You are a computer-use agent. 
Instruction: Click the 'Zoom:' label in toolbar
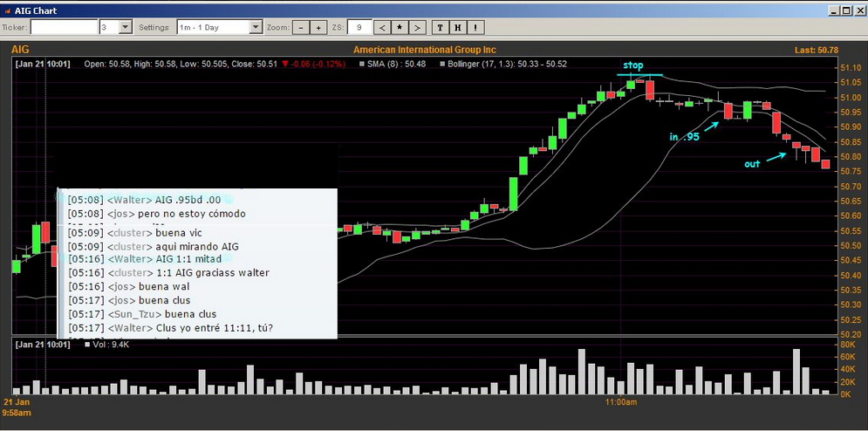(277, 27)
